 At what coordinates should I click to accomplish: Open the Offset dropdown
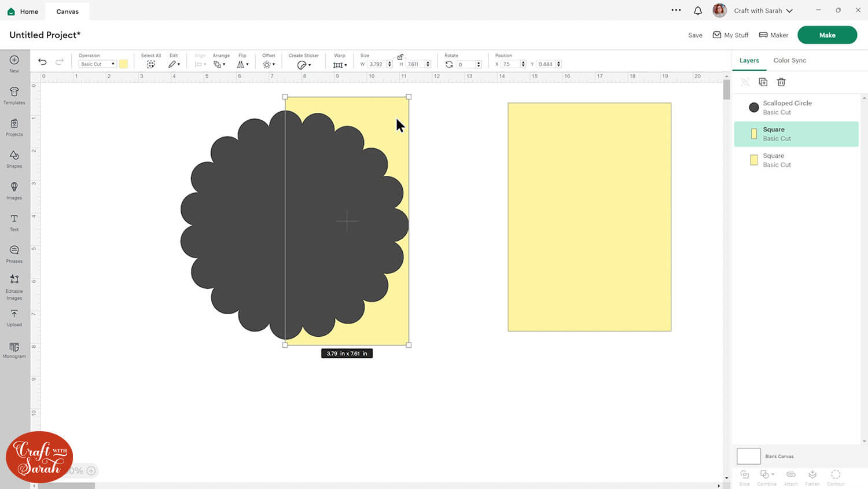point(269,64)
